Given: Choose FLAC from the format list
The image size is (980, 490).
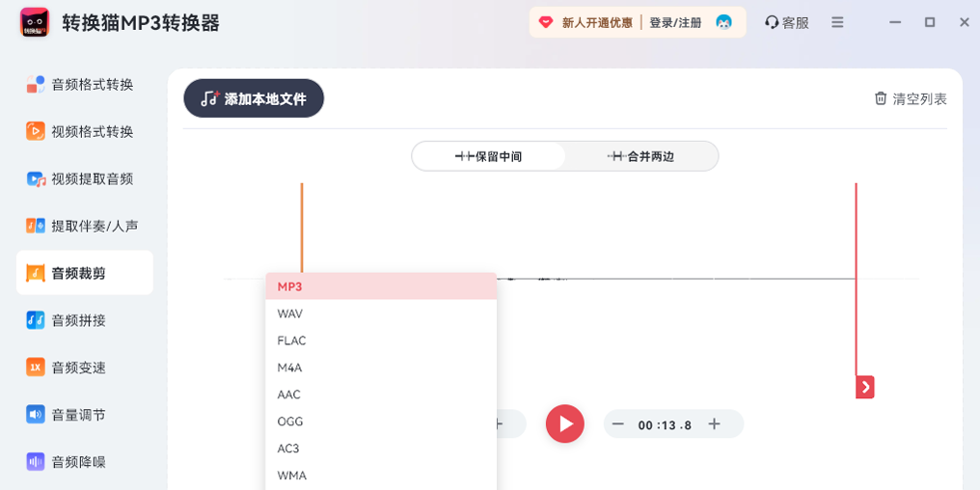Looking at the screenshot, I should tap(381, 340).
